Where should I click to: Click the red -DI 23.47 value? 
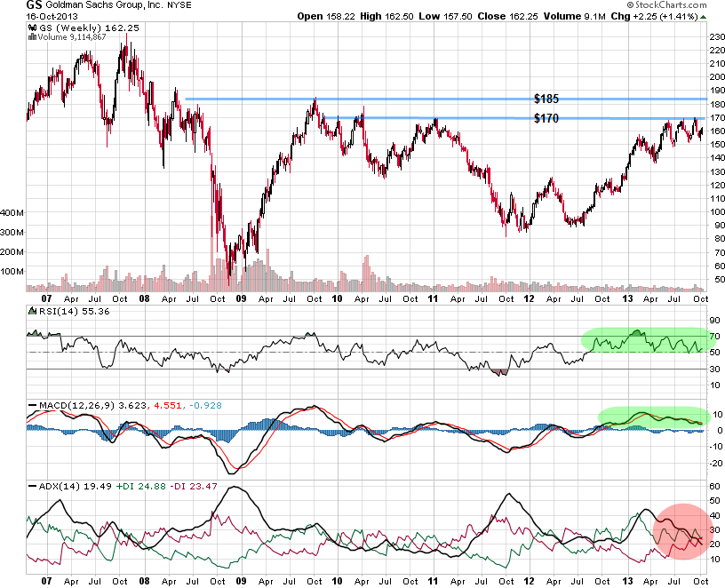[x=193, y=487]
